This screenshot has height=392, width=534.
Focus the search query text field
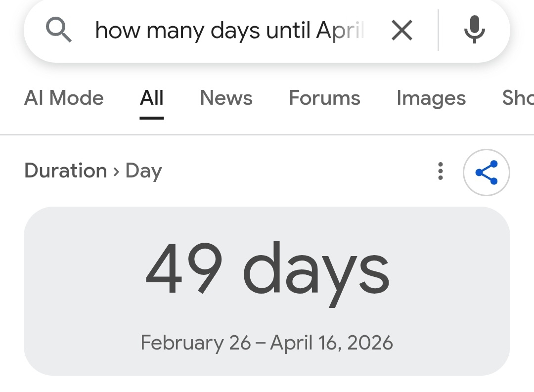point(229,31)
